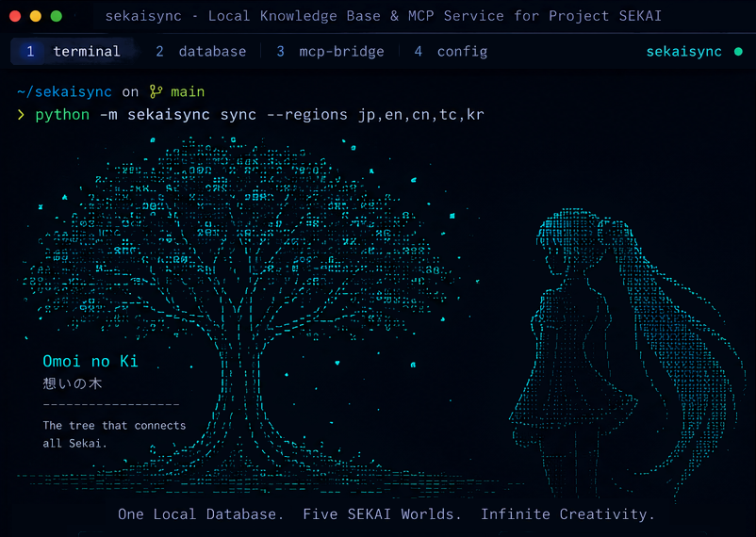This screenshot has height=537, width=756.
Task: Click the ASCII art girl figure
Action: point(627,354)
